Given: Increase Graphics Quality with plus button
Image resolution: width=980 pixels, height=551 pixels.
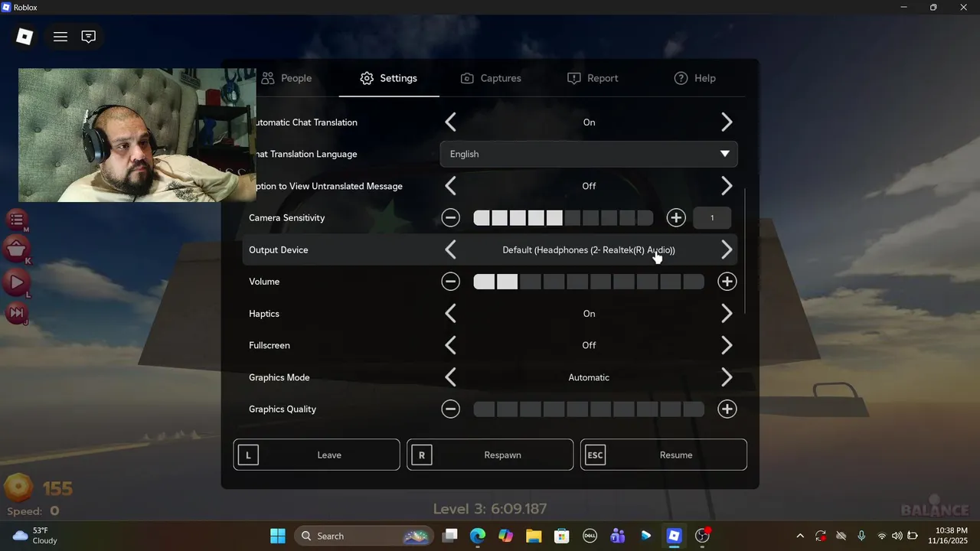Looking at the screenshot, I should click(x=727, y=409).
